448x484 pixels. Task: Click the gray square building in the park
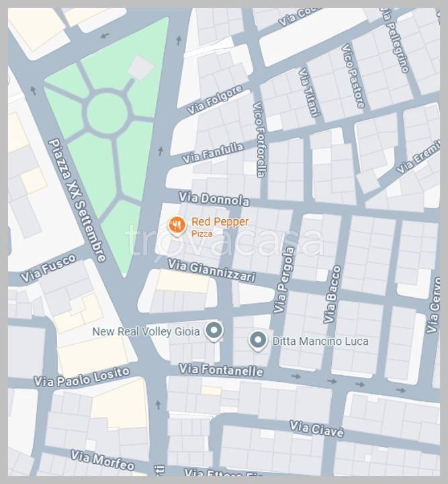click(140, 67)
